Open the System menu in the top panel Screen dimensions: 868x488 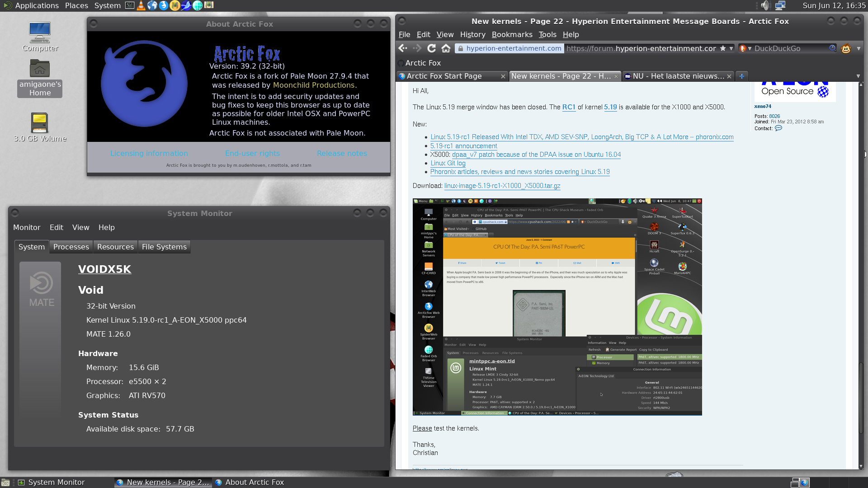click(x=107, y=5)
